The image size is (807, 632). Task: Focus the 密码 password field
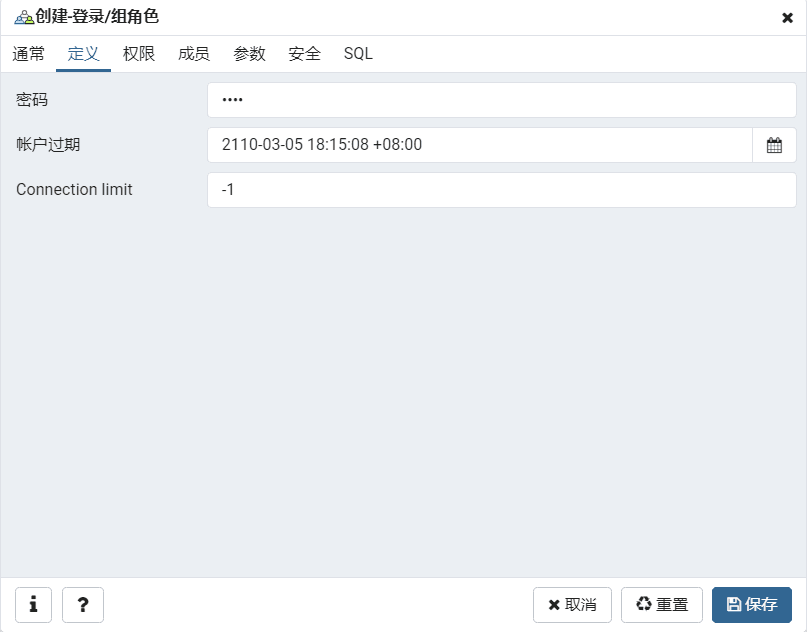502,100
